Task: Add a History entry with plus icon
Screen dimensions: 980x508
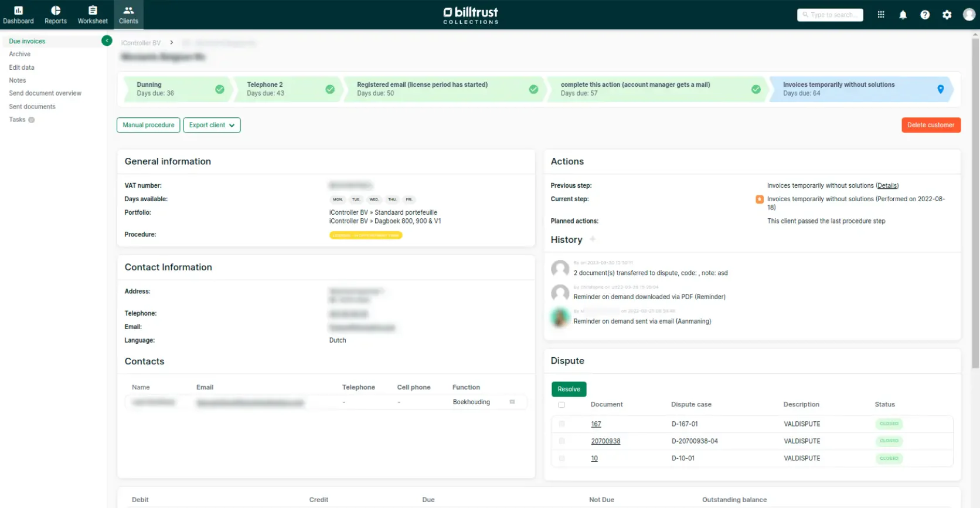Action: point(592,239)
